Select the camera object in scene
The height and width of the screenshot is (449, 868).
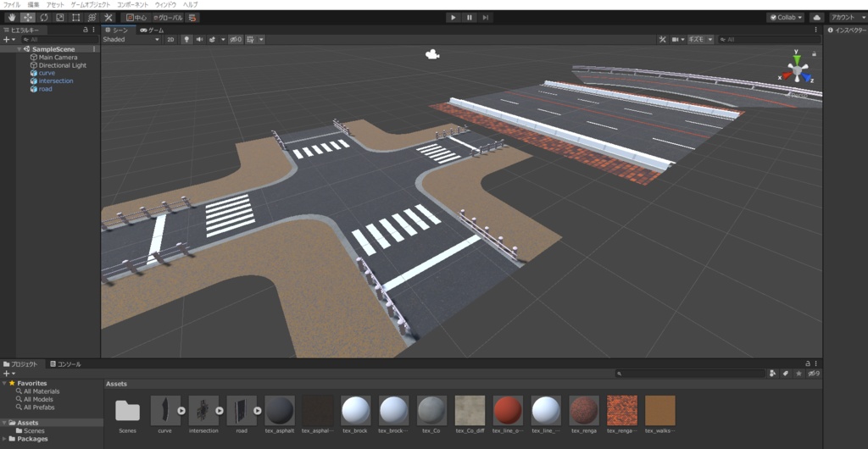coord(432,54)
